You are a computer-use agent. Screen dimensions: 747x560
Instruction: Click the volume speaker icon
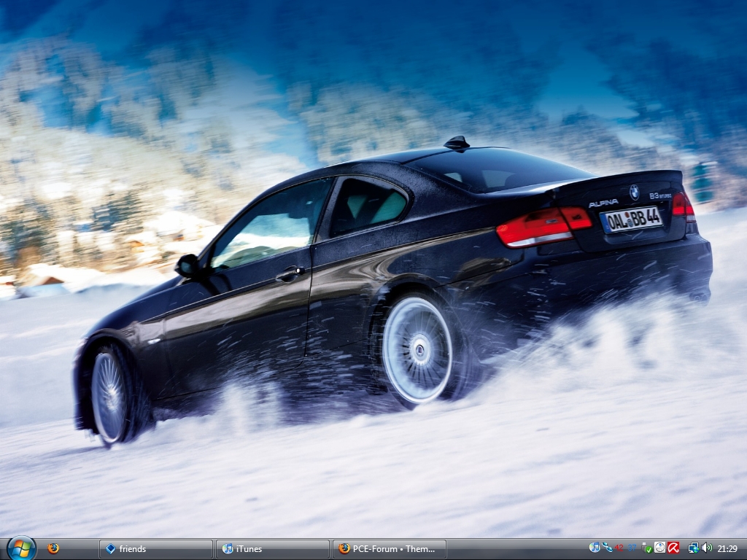(x=706, y=548)
